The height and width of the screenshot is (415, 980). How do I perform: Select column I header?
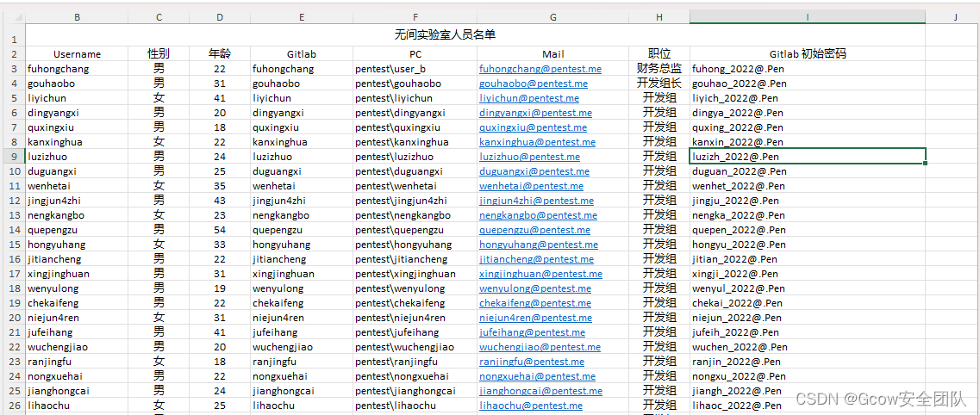[808, 17]
